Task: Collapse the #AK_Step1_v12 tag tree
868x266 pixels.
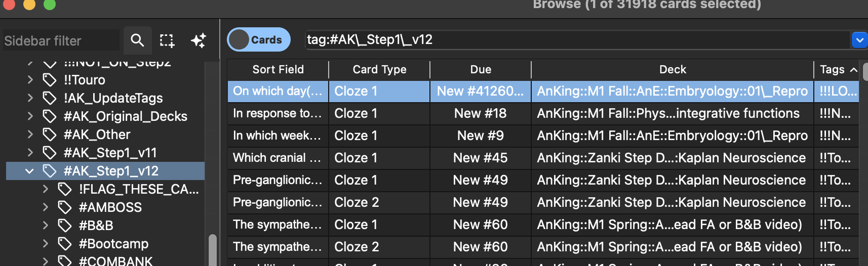Action: click(30, 171)
